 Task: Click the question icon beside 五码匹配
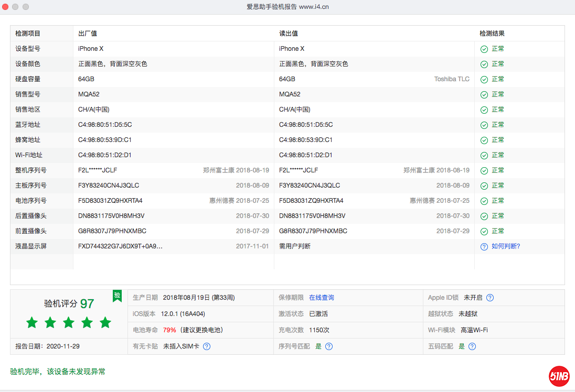(x=472, y=346)
